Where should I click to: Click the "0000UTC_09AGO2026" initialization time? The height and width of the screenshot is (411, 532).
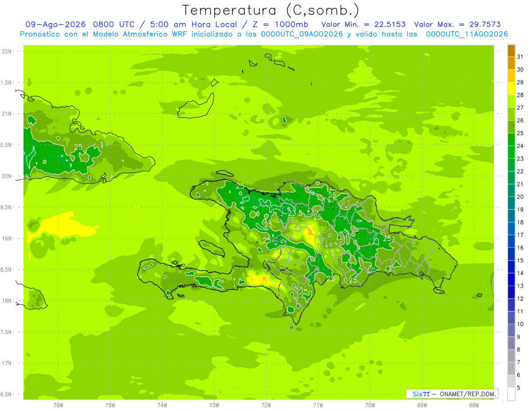[x=302, y=34]
